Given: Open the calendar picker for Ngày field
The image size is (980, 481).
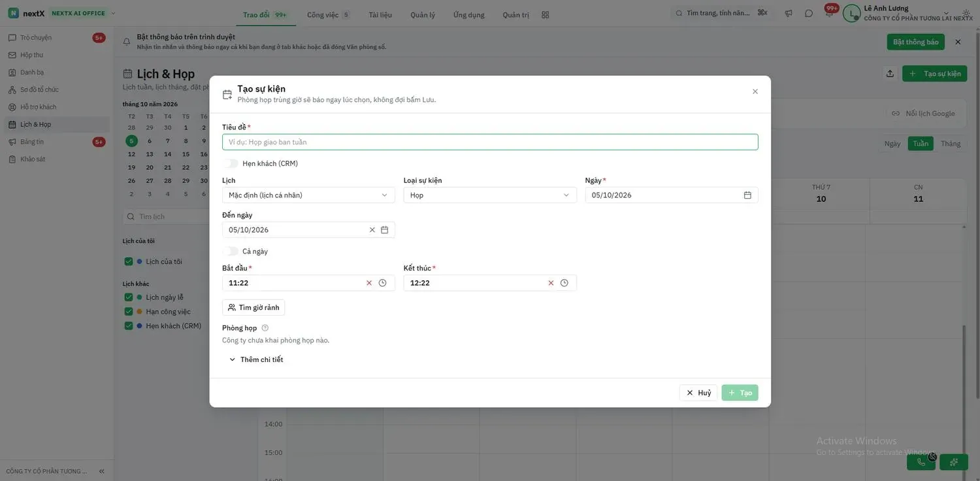Looking at the screenshot, I should click(x=747, y=195).
